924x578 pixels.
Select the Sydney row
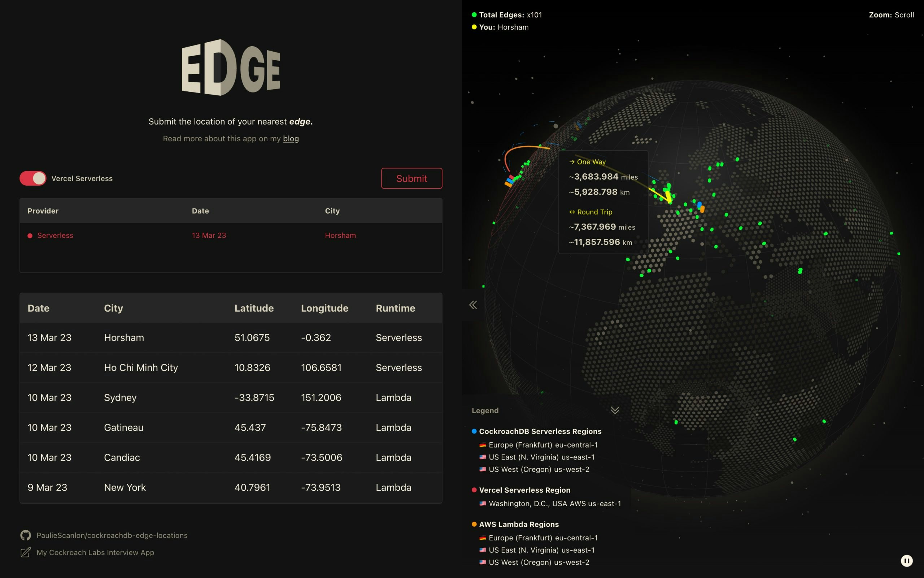pos(231,398)
